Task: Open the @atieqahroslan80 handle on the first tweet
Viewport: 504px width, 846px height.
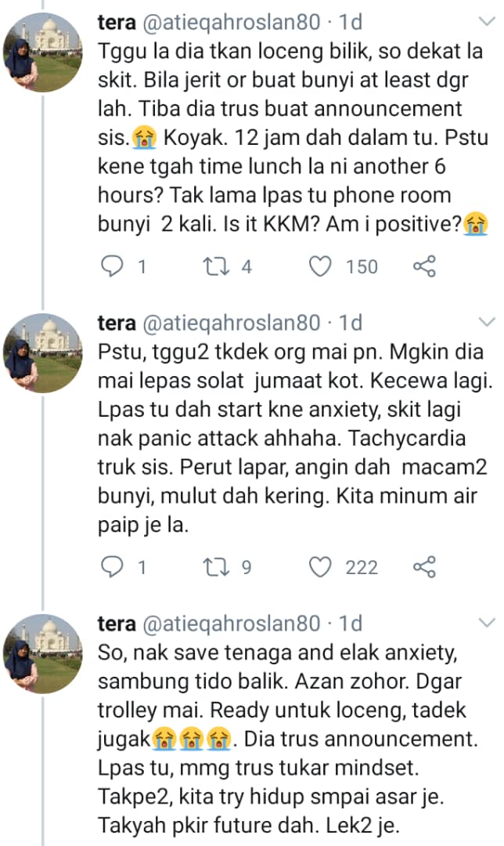Action: coord(232,22)
